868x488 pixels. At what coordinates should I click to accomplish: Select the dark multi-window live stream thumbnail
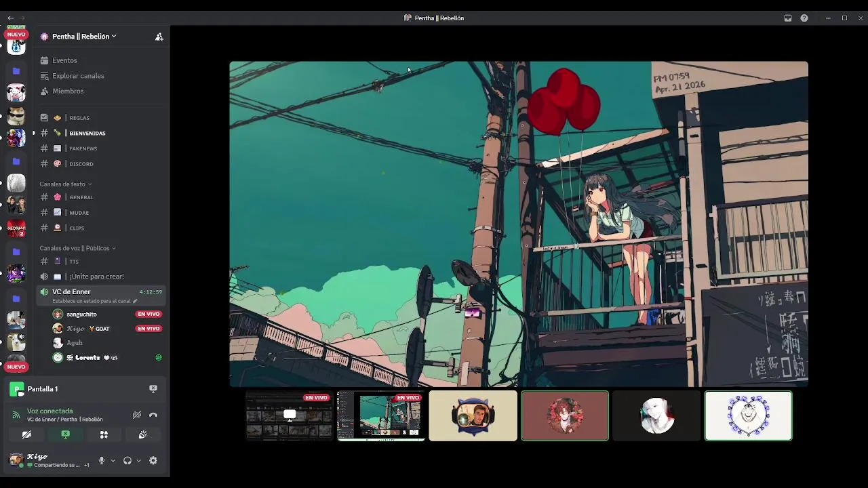click(x=289, y=415)
